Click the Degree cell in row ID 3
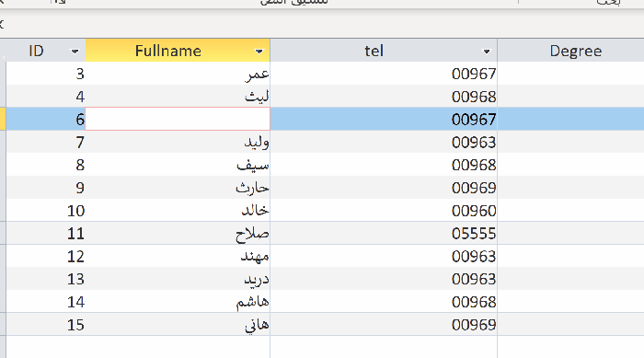Screen dimensions: 644x358 pos(571,74)
